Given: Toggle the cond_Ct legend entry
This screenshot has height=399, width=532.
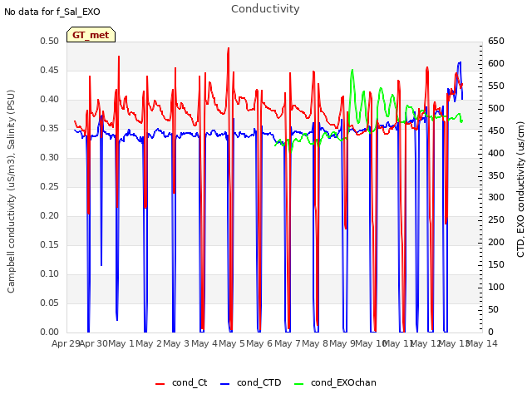Looking at the screenshot, I should [181, 383].
